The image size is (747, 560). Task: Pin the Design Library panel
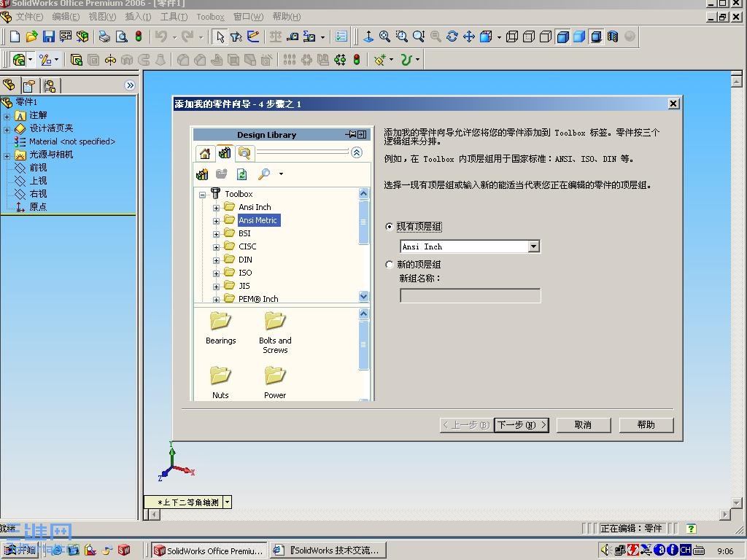click(x=352, y=135)
